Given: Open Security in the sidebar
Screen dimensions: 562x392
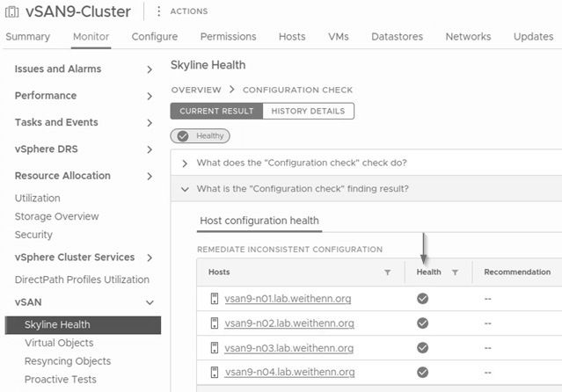Looking at the screenshot, I should [x=33, y=235].
